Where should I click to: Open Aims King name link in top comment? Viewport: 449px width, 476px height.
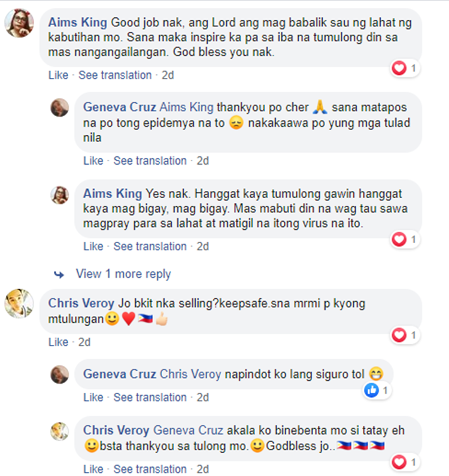click(78, 23)
